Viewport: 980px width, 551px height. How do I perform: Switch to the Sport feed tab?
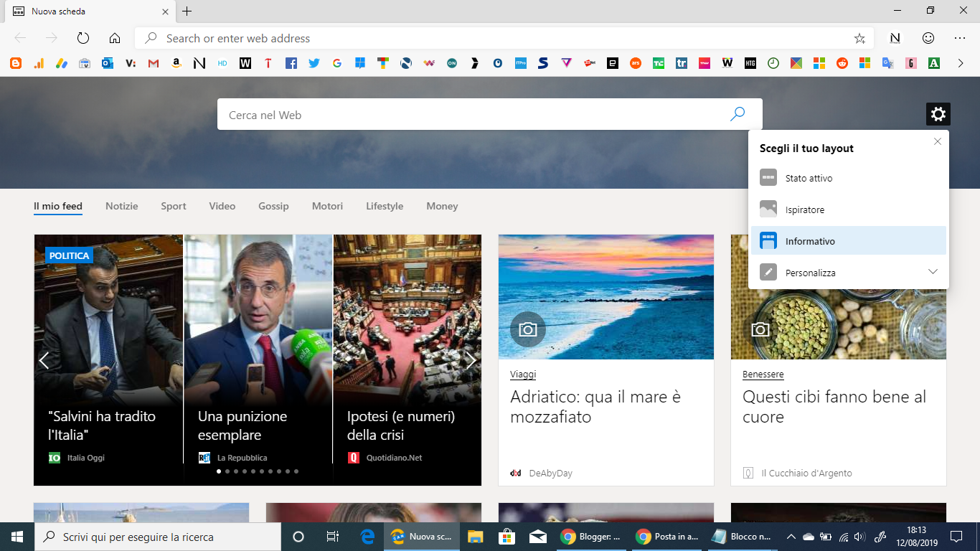(173, 206)
